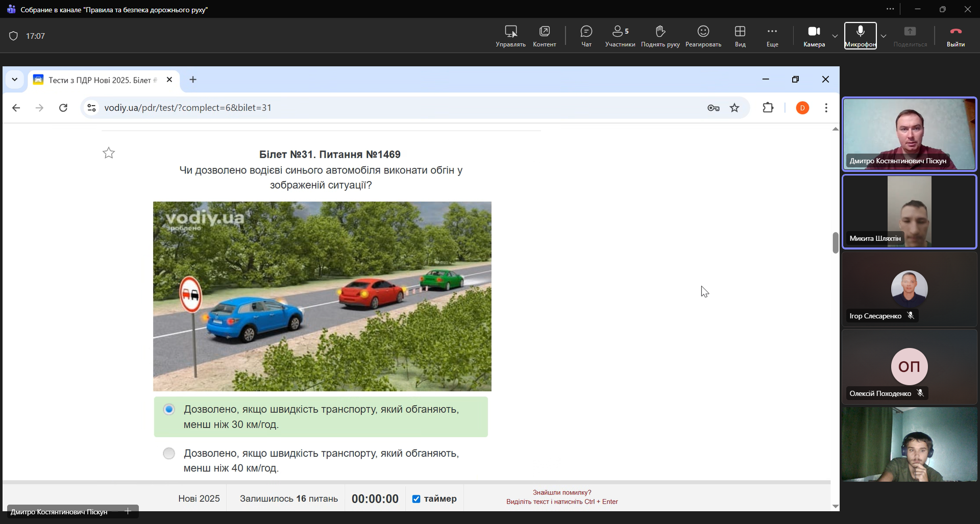980x524 pixels.
Task: Expand the camera options dropdown arrow
Action: (835, 36)
